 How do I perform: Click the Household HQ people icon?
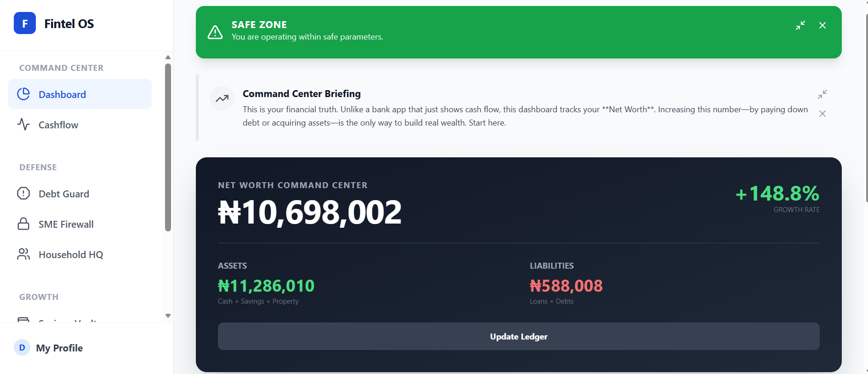point(23,254)
